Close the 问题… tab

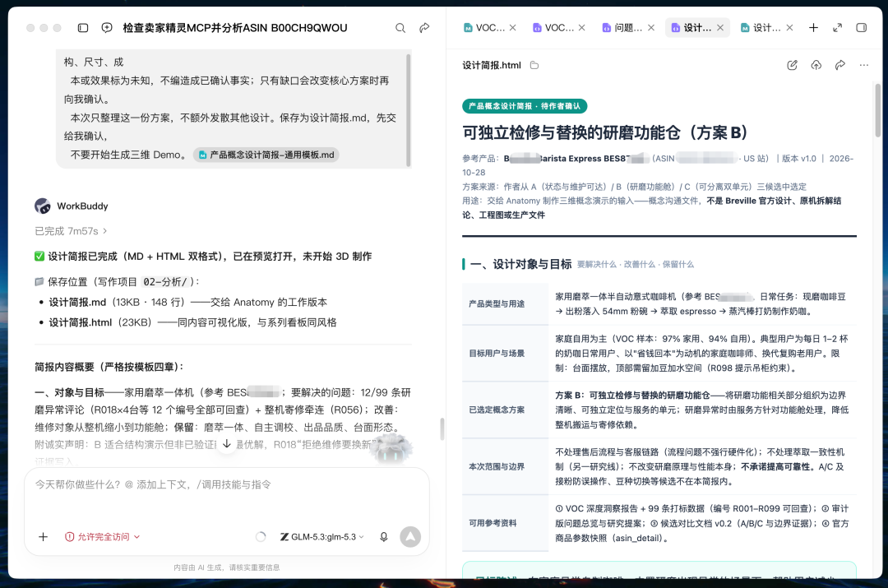pos(651,28)
